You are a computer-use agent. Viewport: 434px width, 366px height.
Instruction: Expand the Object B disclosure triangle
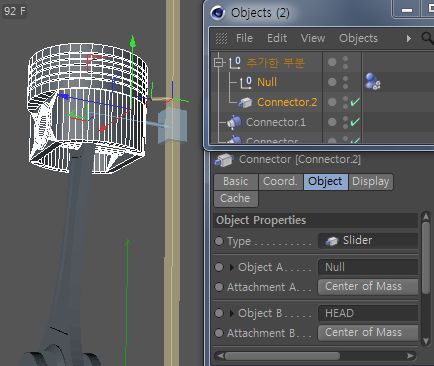pyautogui.click(x=232, y=313)
